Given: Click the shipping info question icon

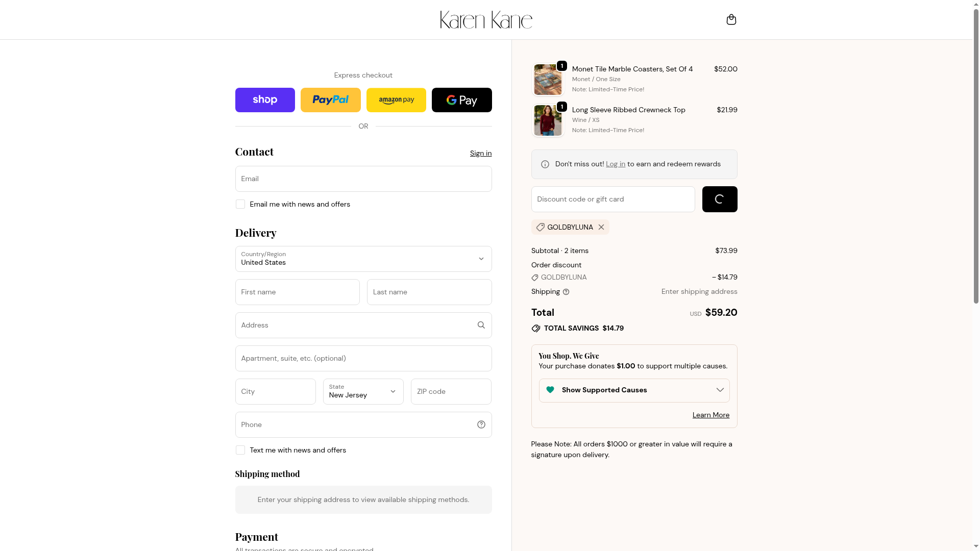Looking at the screenshot, I should click(566, 292).
